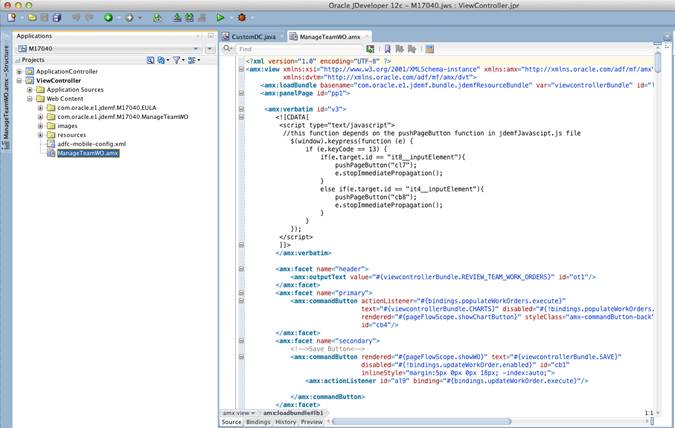Collapse the amx:panelPage code fold

coord(242,93)
